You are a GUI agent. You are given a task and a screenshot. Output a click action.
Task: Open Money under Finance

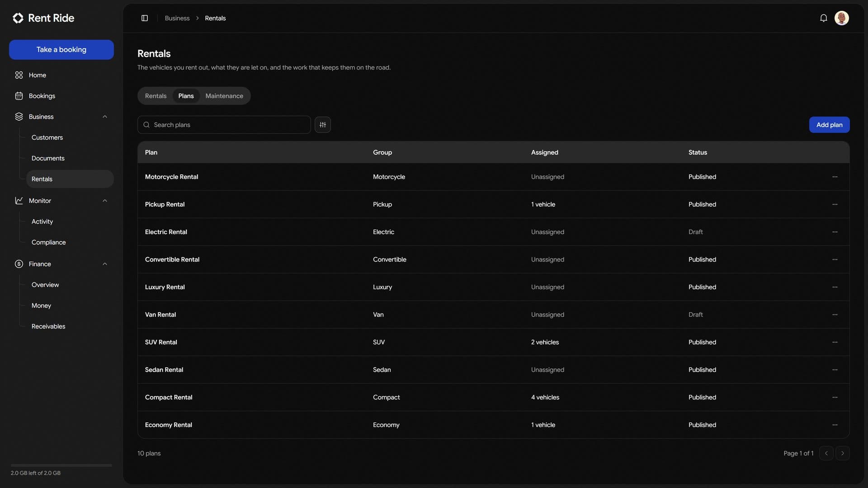pyautogui.click(x=70, y=305)
